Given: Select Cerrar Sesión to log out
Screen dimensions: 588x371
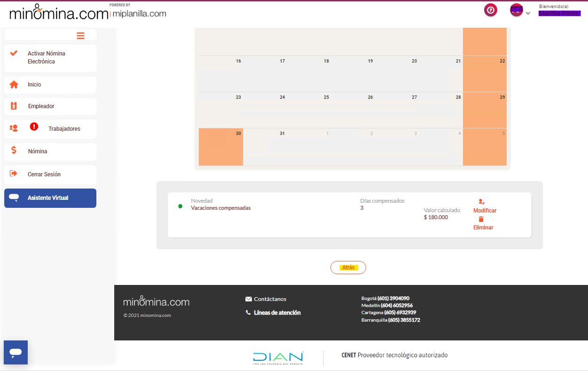Looking at the screenshot, I should click(50, 174).
